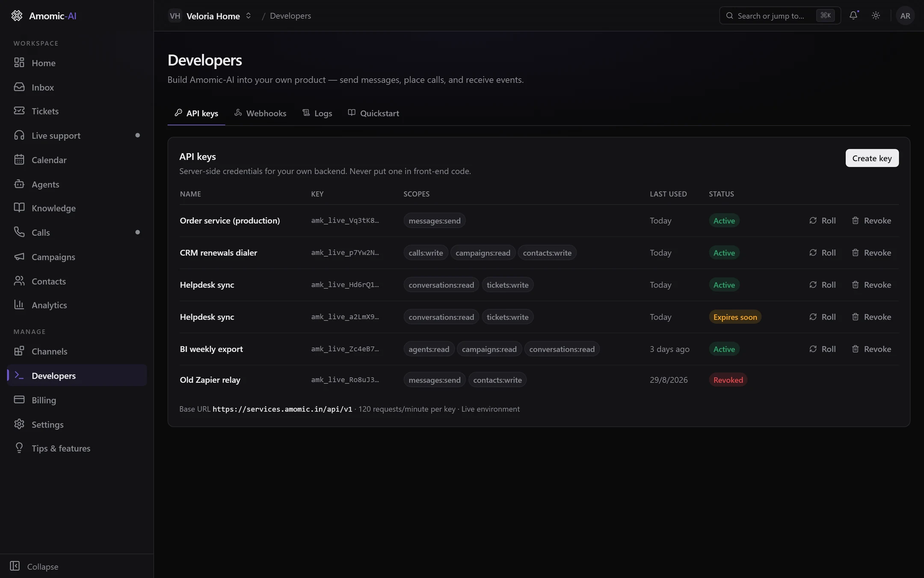Click Old Zapier relay name
This screenshot has width=924, height=578.
pos(210,380)
